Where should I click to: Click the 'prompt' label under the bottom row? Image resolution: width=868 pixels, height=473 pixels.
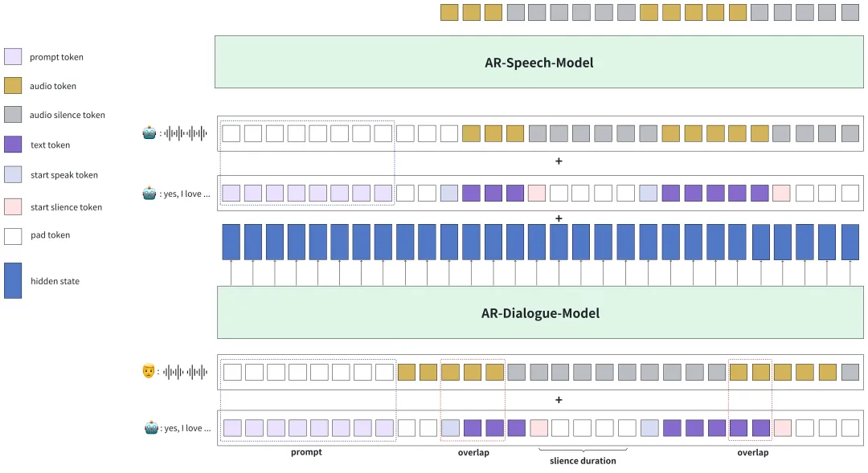point(306,452)
